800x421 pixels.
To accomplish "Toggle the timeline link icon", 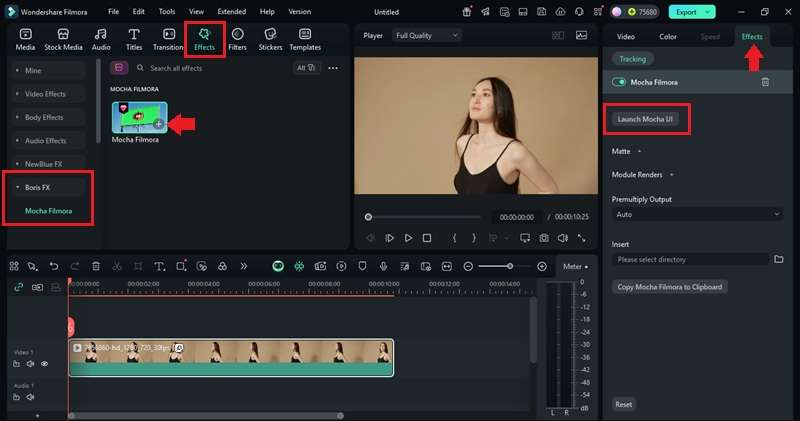I will click(18, 287).
